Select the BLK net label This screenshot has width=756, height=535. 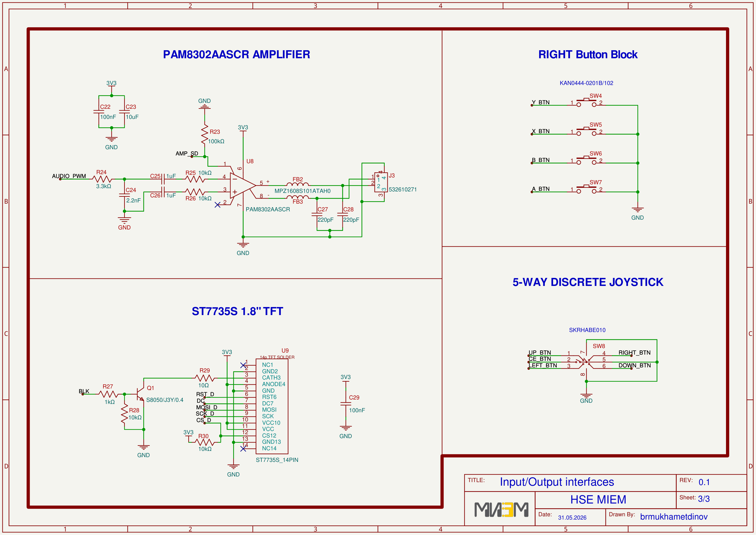coord(84,391)
